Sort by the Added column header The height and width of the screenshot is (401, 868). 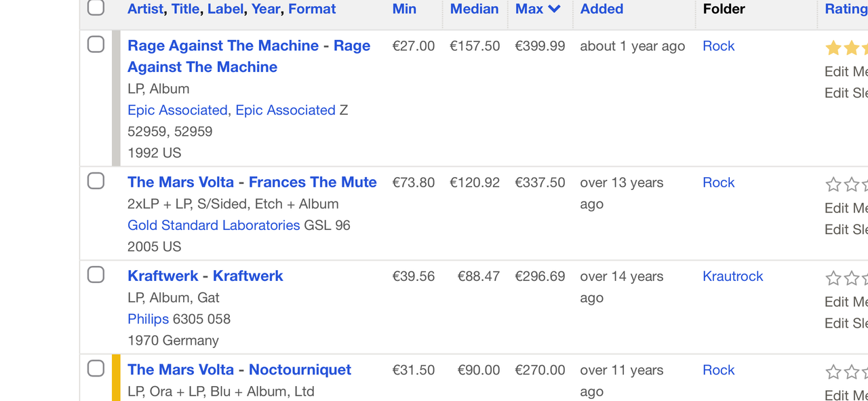(x=601, y=9)
